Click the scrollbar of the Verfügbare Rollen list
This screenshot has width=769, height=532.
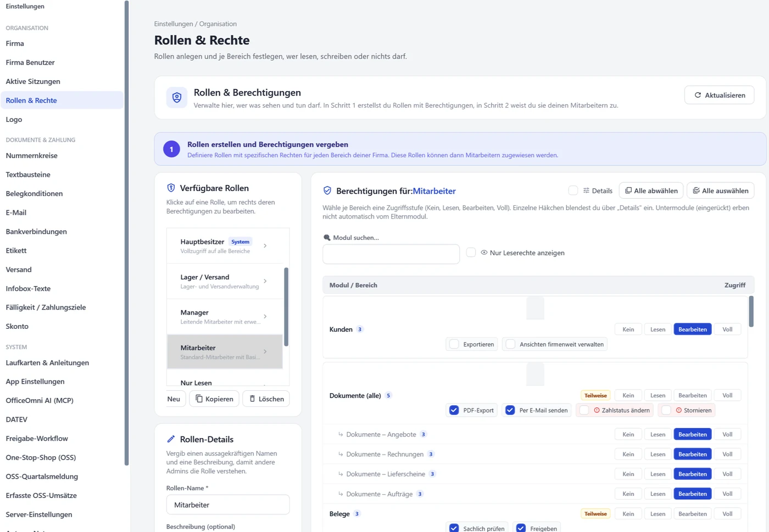point(286,306)
